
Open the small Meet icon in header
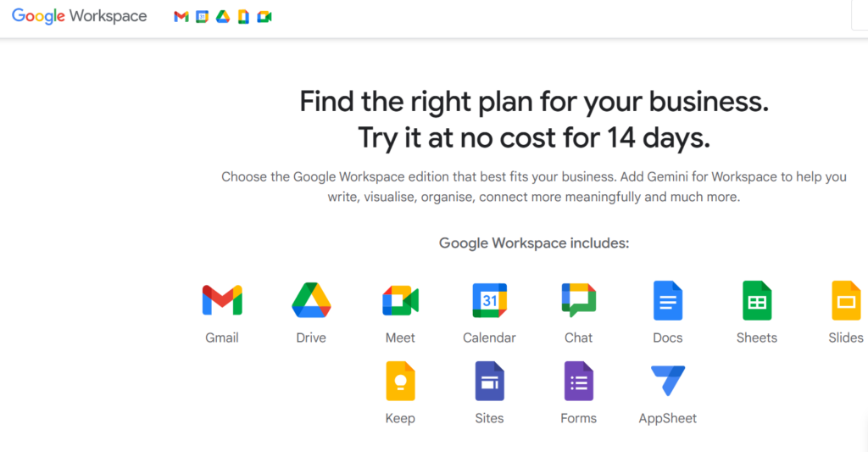click(264, 17)
